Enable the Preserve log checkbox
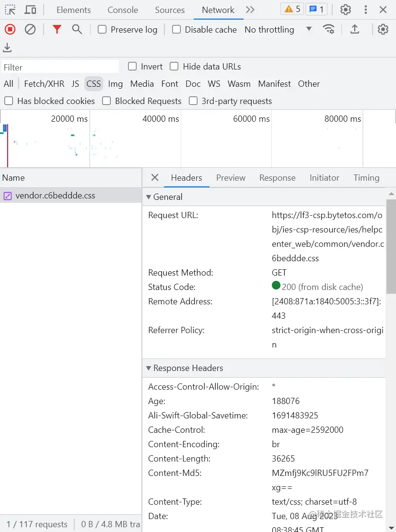 [102, 30]
